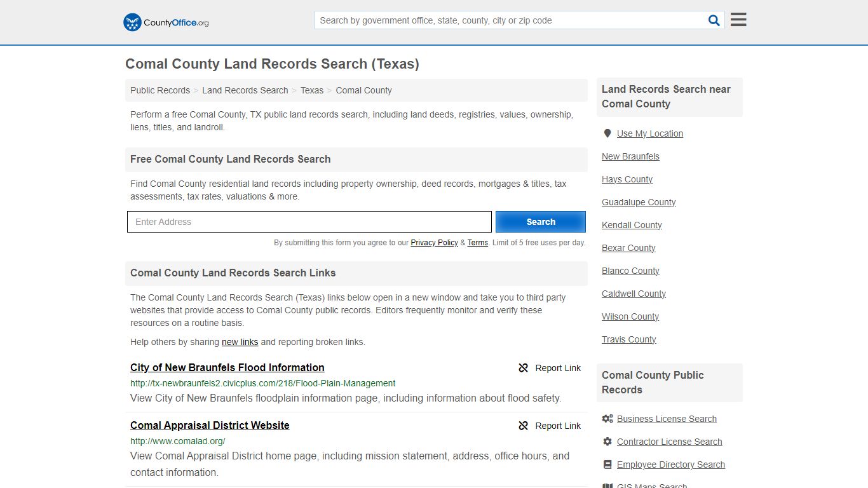Image resolution: width=868 pixels, height=488 pixels.
Task: Open Caldwell County land records
Action: 634,294
